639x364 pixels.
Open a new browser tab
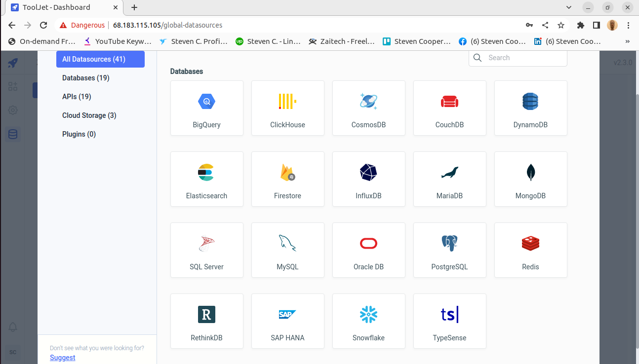[134, 7]
